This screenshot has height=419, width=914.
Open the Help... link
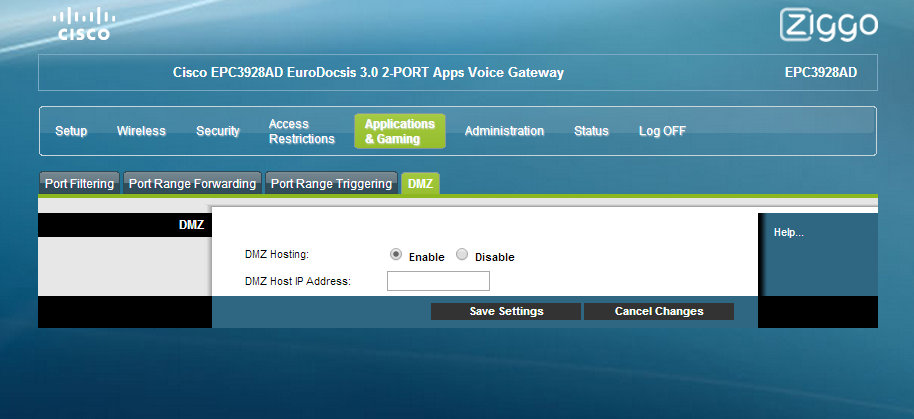[789, 233]
